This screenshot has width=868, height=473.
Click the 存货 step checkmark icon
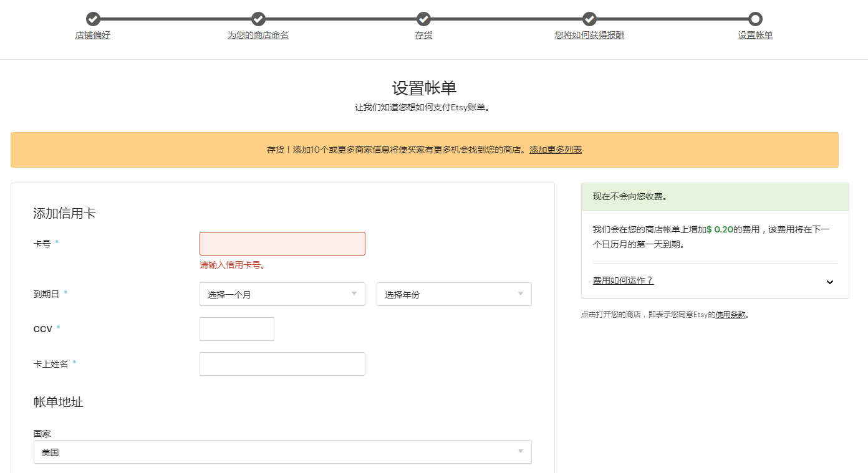coord(423,19)
